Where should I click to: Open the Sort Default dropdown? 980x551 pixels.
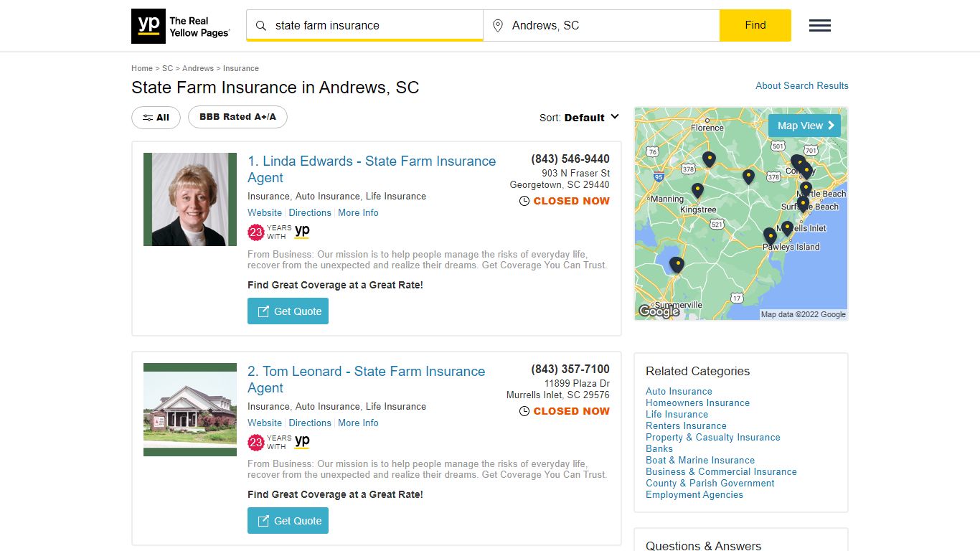click(x=580, y=118)
